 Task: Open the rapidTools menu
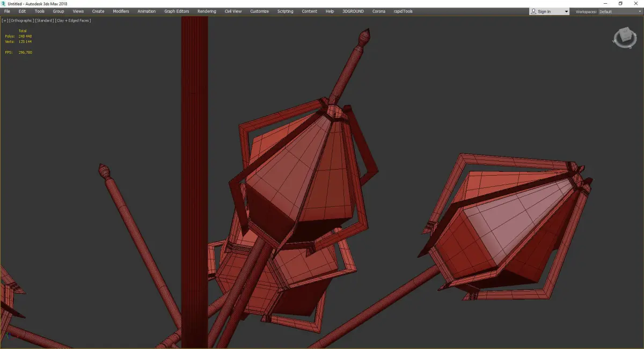pyautogui.click(x=402, y=11)
